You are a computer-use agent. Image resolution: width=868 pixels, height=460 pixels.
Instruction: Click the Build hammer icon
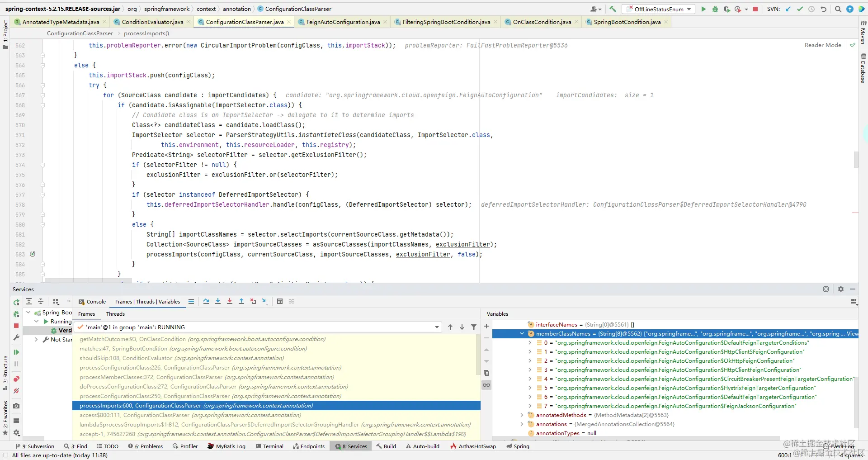(613, 9)
